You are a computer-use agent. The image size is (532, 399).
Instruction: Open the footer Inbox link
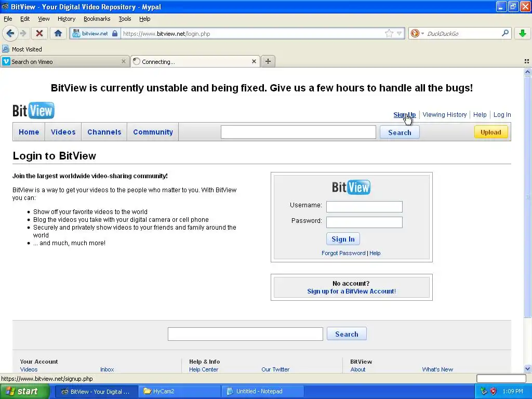click(107, 369)
